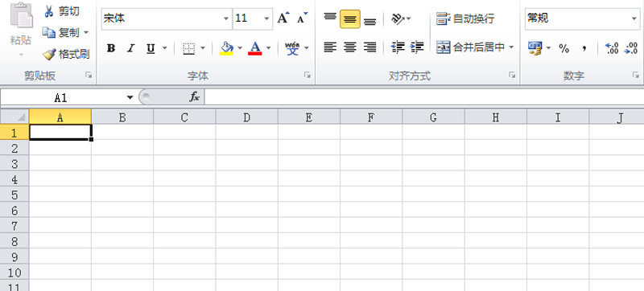Open Alignment (对齐方式) dialog launcher
Viewport: 644px width, 291px height.
512,75
